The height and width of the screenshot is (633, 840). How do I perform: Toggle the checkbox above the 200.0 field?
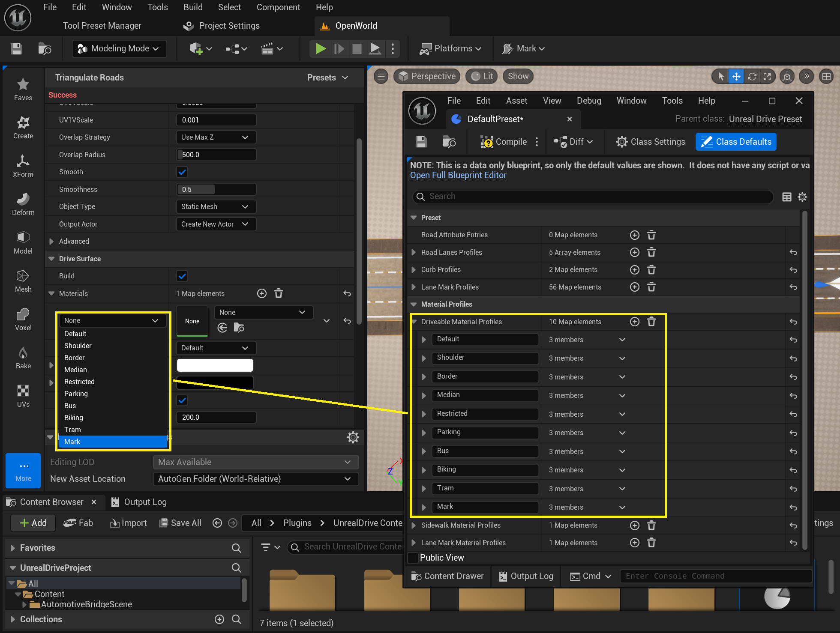[182, 400]
